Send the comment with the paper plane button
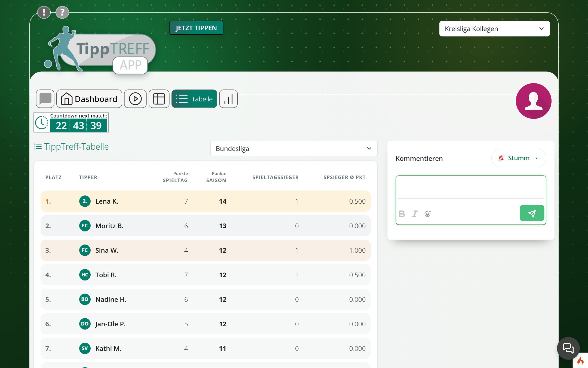588x368 pixels. tap(532, 213)
